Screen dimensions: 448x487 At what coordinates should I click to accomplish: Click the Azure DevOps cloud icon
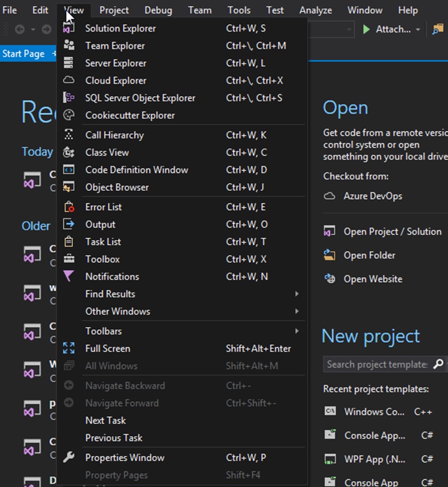tap(329, 196)
